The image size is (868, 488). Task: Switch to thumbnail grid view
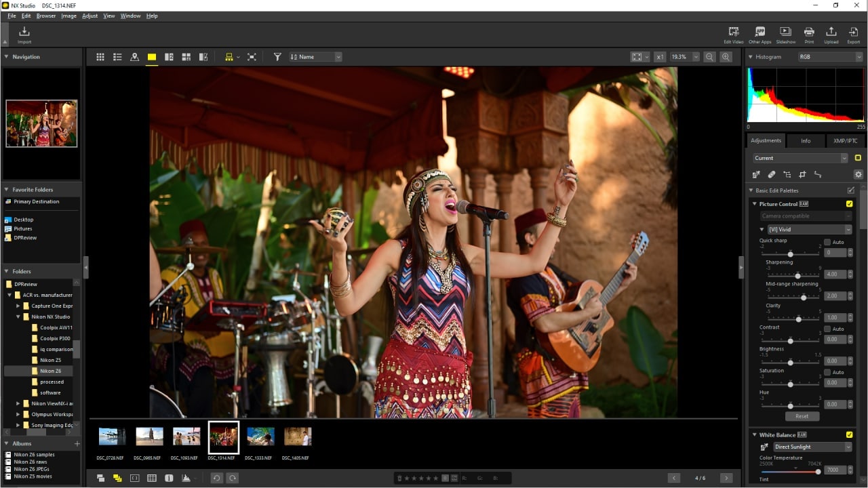tap(100, 57)
